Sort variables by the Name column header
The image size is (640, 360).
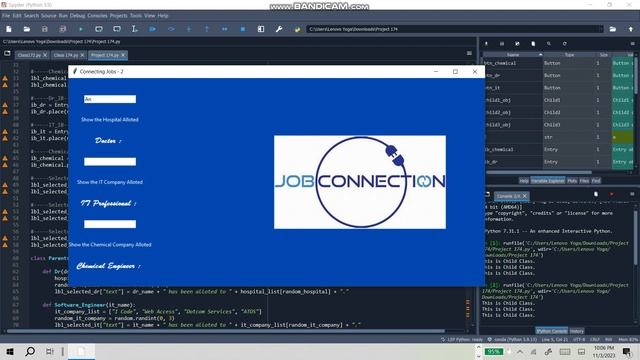pos(513,55)
